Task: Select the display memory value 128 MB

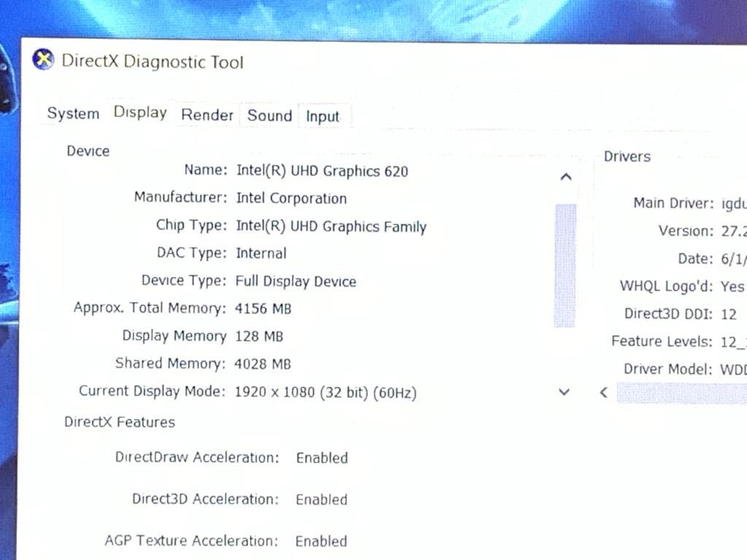Action: (259, 336)
